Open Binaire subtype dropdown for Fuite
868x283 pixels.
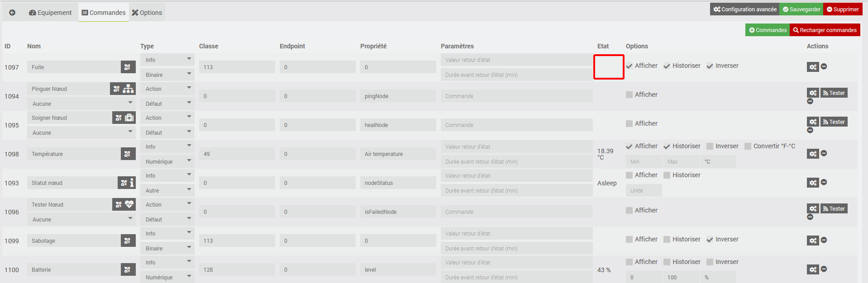[x=167, y=75]
